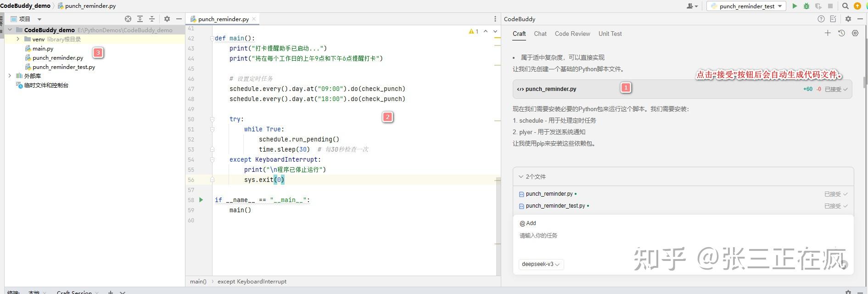Start a new CodeBuddy conversation with plus icon
Image resolution: width=868 pixels, height=294 pixels.
point(828,33)
